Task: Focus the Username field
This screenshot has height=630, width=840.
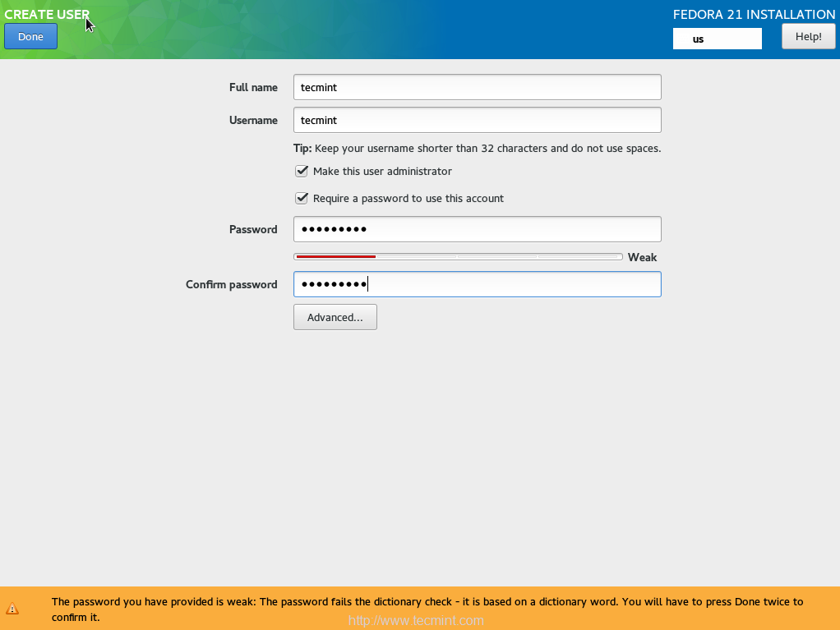Action: coord(477,120)
